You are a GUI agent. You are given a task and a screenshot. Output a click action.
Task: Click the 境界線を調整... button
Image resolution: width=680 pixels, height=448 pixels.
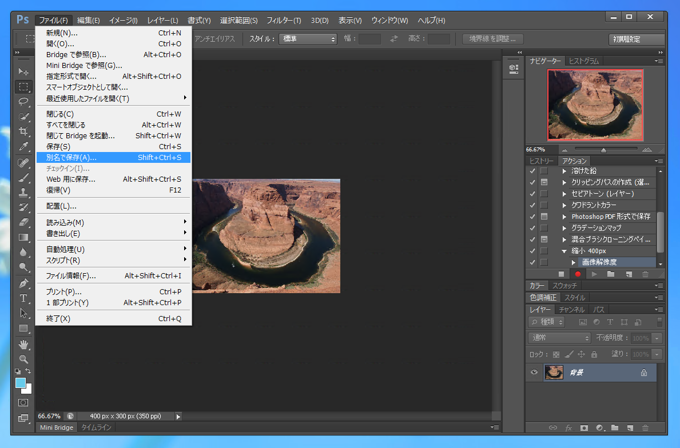tap(493, 39)
